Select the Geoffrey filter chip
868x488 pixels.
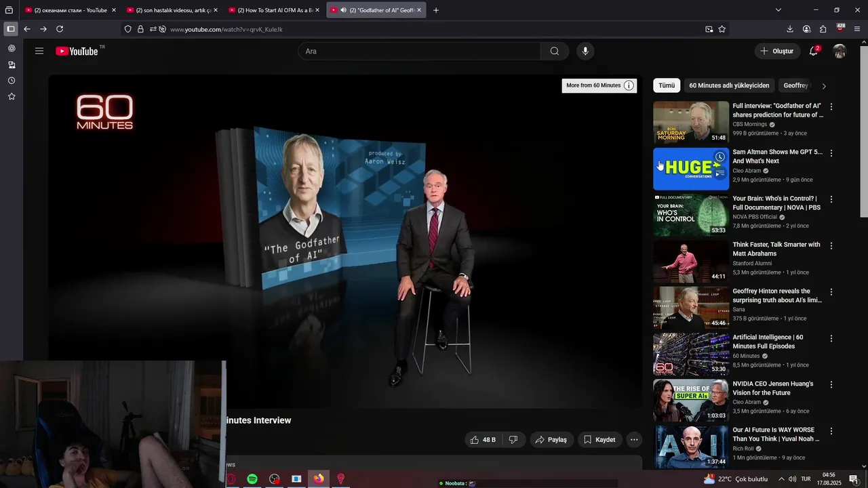point(795,85)
